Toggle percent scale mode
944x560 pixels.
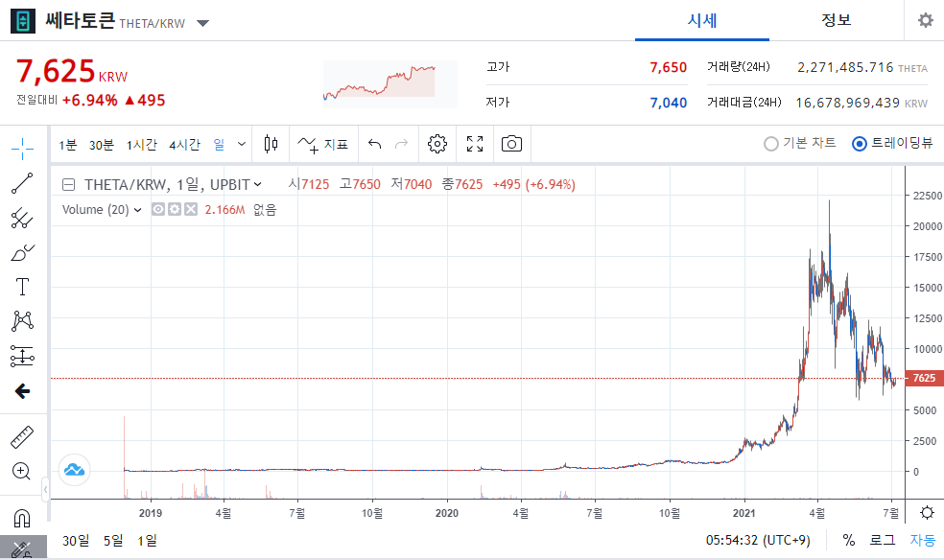coord(849,540)
